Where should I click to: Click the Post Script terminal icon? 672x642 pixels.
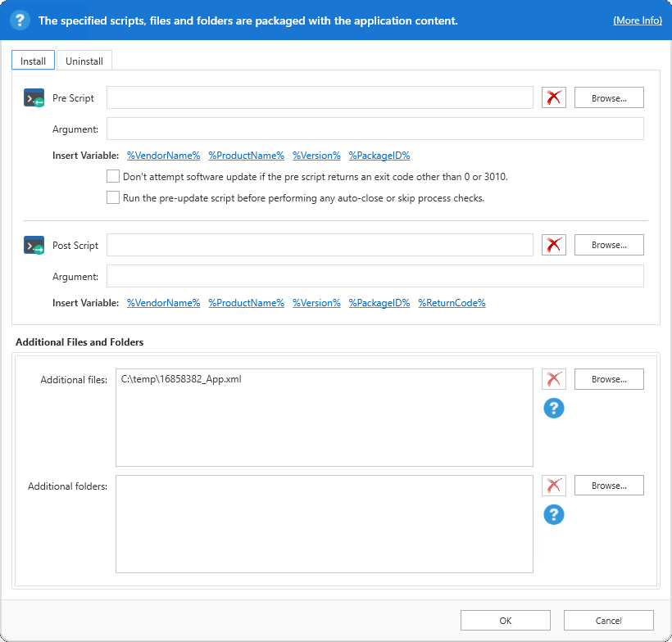(x=34, y=244)
